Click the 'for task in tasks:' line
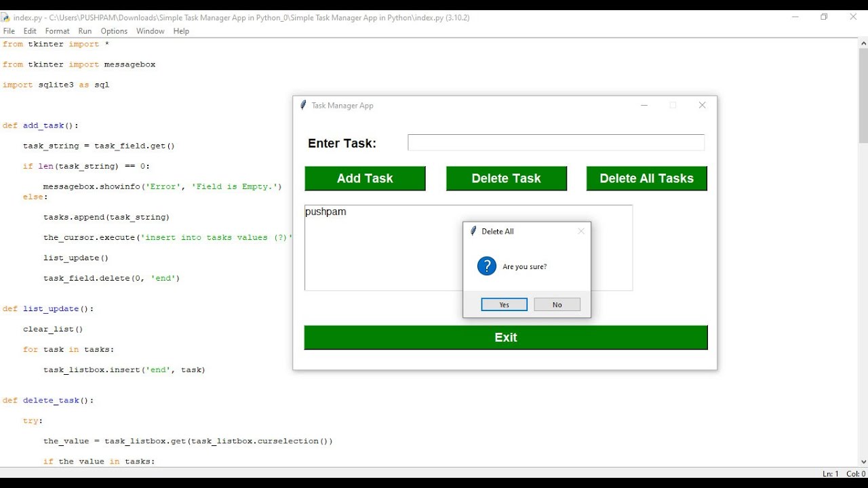 tap(68, 350)
